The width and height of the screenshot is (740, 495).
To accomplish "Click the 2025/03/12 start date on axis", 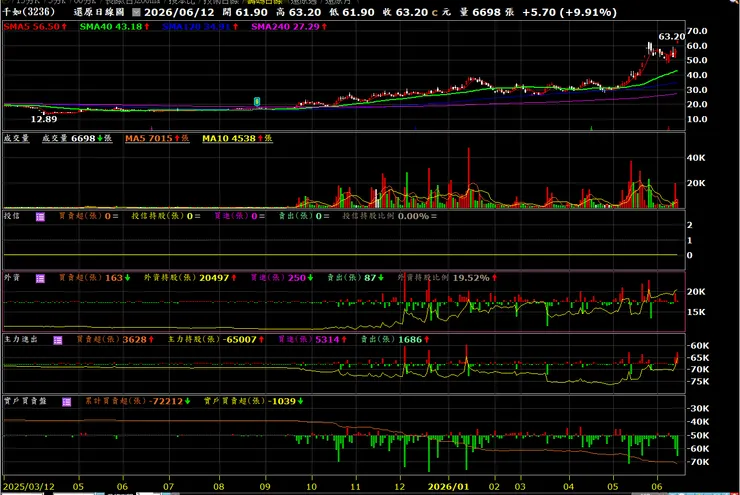I will point(29,487).
